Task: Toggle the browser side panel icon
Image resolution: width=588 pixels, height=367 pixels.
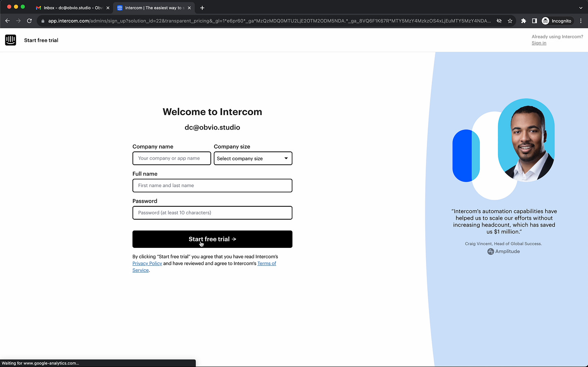Action: click(x=534, y=21)
